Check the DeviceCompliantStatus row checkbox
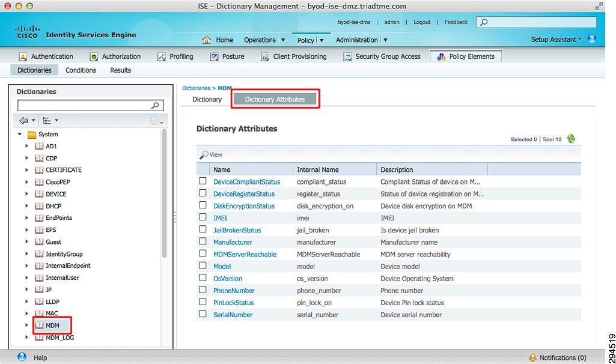616x364 pixels. [x=203, y=181]
